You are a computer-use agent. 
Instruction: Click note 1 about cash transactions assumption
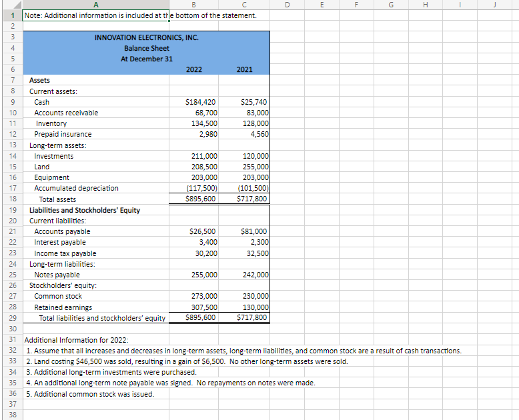pyautogui.click(x=243, y=351)
